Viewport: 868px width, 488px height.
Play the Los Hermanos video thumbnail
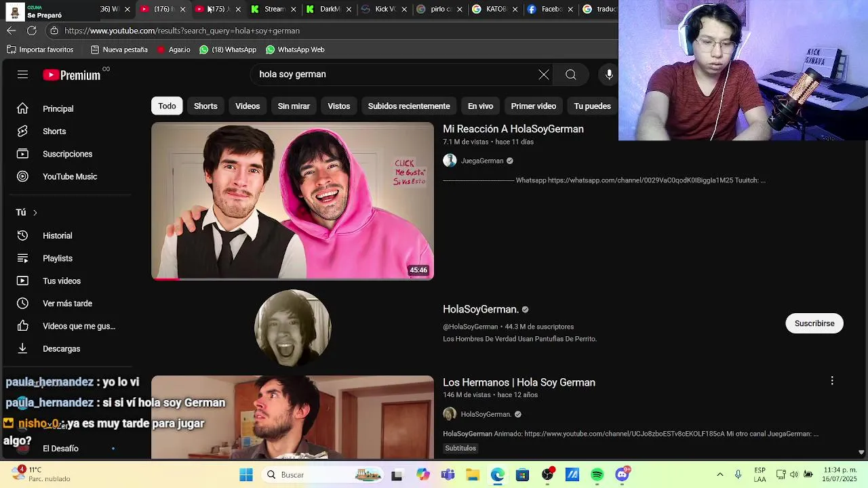[x=292, y=417]
